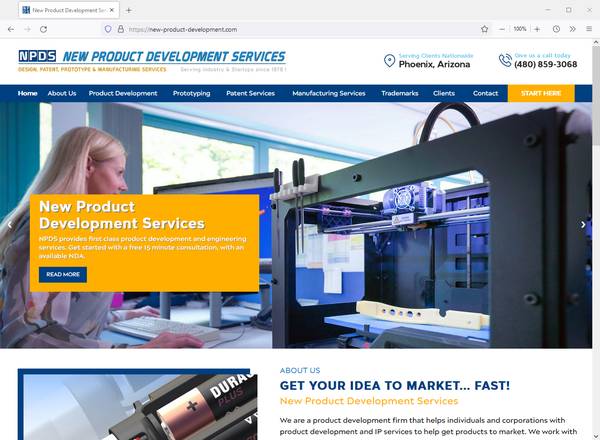Show previous slide with the left arrow

click(x=9, y=225)
